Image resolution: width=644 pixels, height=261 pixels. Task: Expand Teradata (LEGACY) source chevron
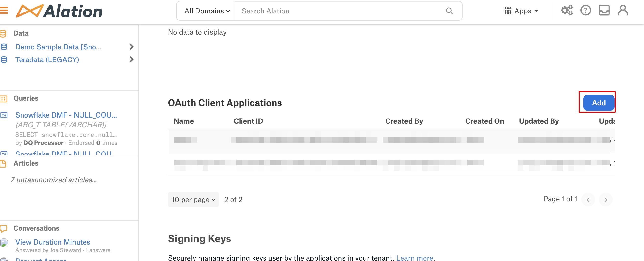pos(131,59)
